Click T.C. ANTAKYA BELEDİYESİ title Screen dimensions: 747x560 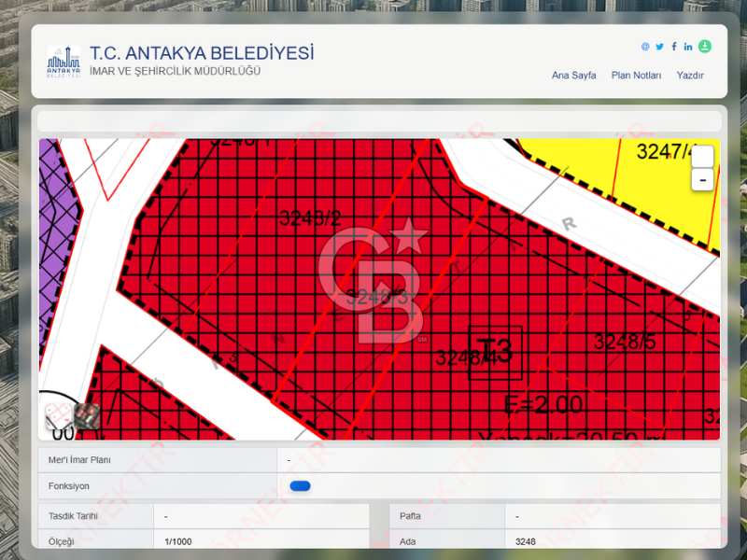pyautogui.click(x=202, y=53)
